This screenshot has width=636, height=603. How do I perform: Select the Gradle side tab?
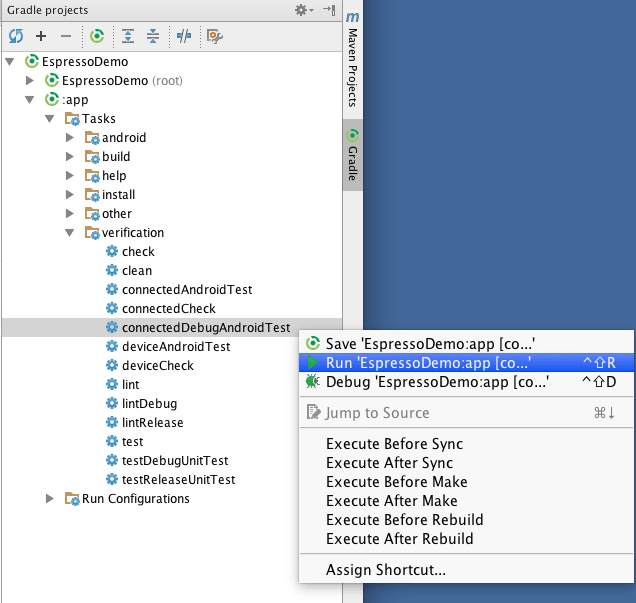coord(352,155)
